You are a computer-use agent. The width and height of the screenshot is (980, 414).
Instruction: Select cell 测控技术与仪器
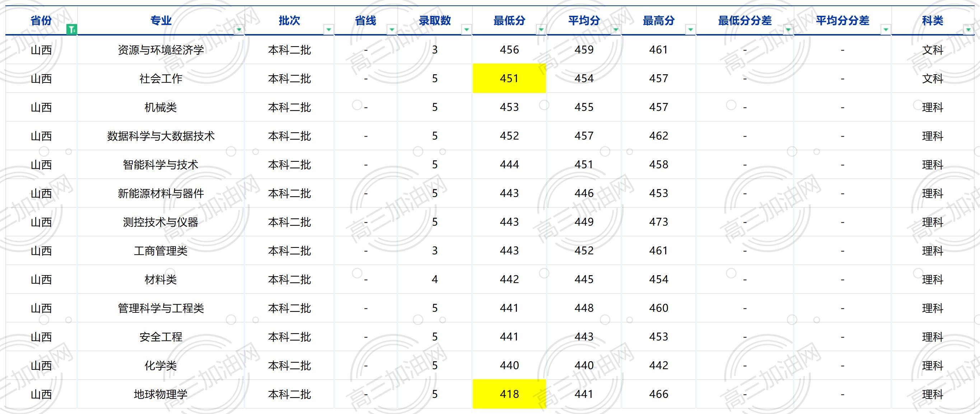pyautogui.click(x=160, y=222)
